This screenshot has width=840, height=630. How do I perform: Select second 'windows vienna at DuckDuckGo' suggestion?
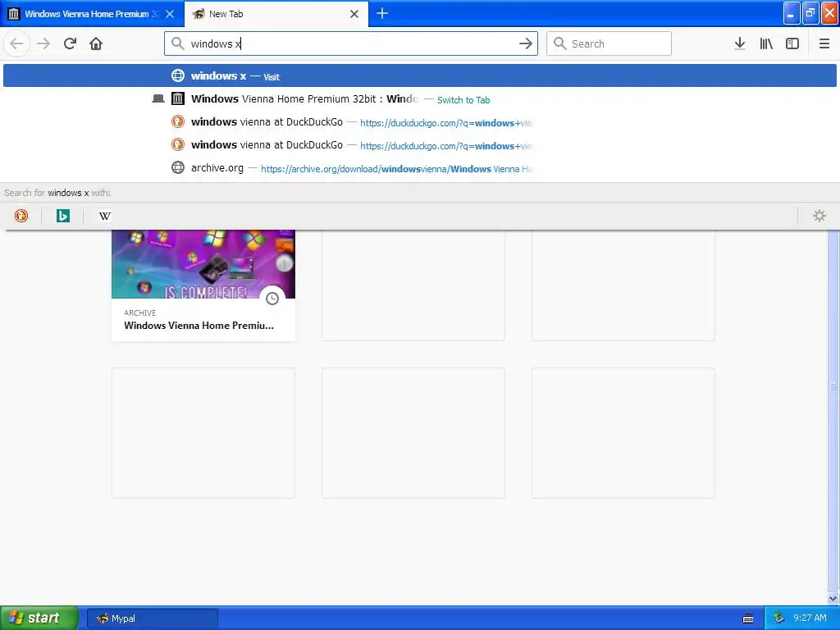point(420,145)
